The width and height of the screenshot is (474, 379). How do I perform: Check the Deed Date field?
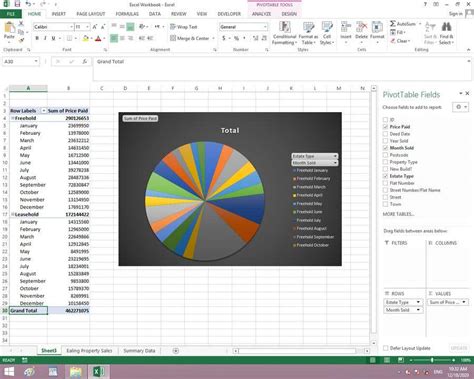coord(385,134)
